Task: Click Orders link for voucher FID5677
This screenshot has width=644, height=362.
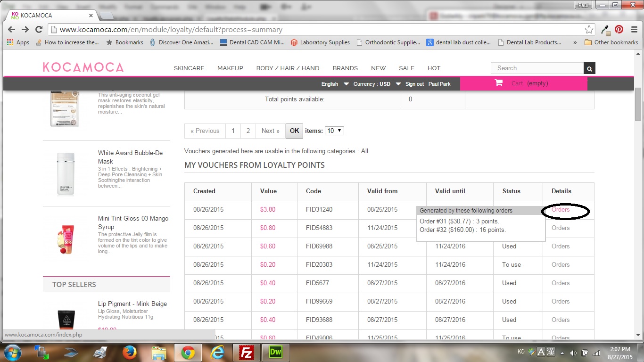Action: tap(561, 283)
